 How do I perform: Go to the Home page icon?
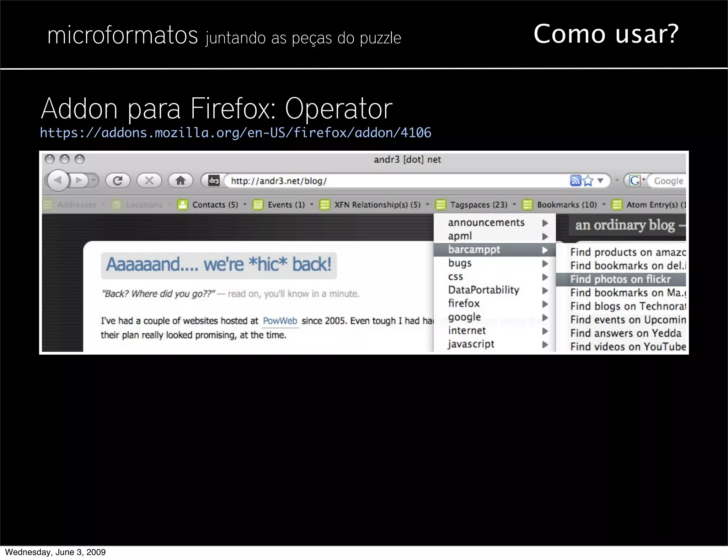pos(181,181)
